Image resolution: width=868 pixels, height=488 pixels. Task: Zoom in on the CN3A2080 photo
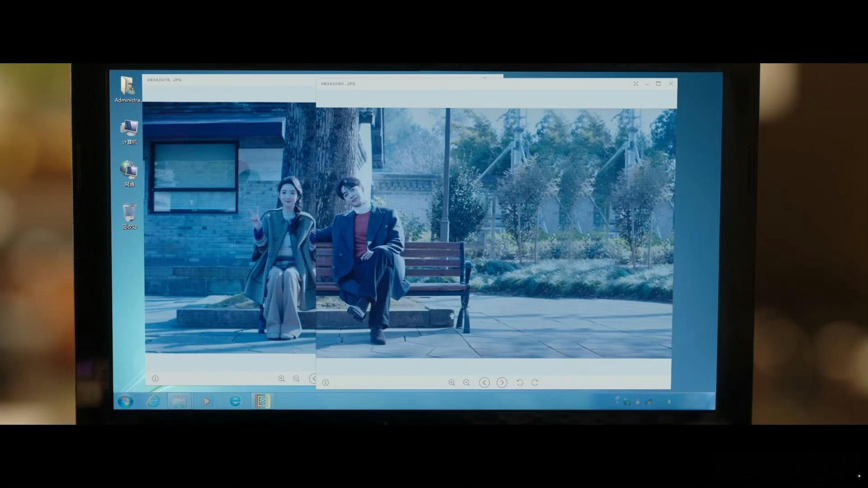click(x=451, y=383)
